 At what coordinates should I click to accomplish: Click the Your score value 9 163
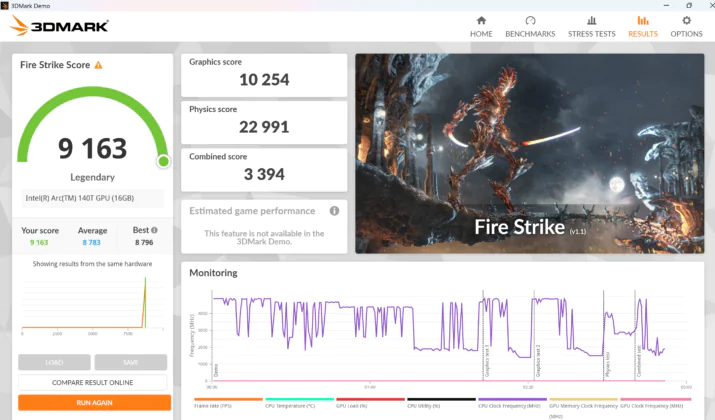coord(39,243)
